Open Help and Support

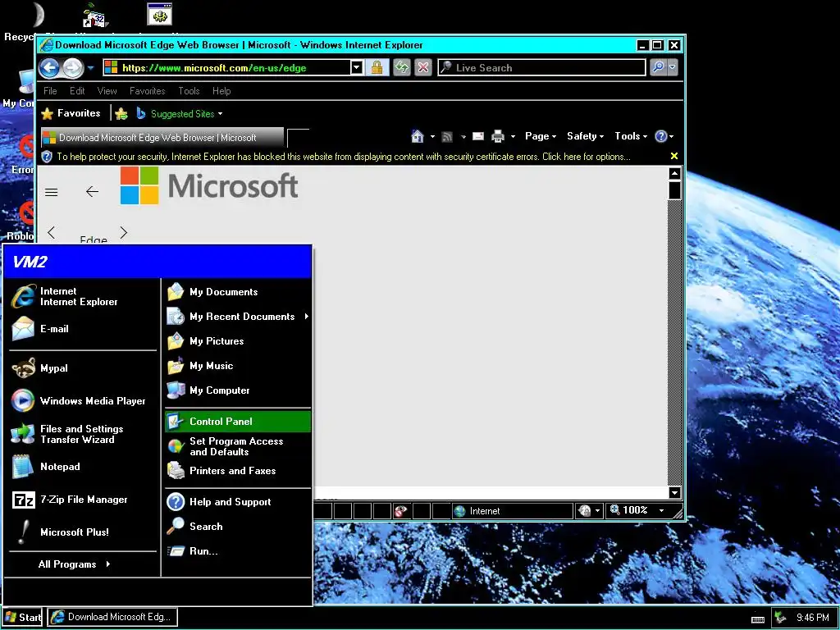[x=238, y=502]
